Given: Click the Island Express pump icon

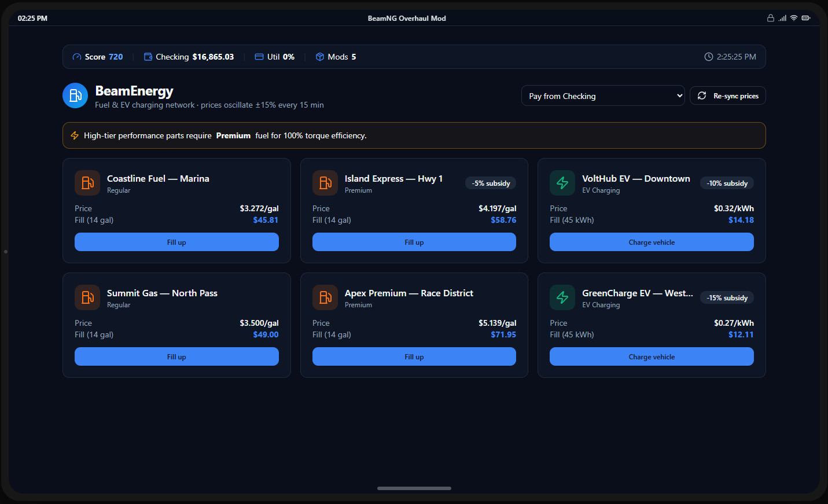Looking at the screenshot, I should click(325, 183).
